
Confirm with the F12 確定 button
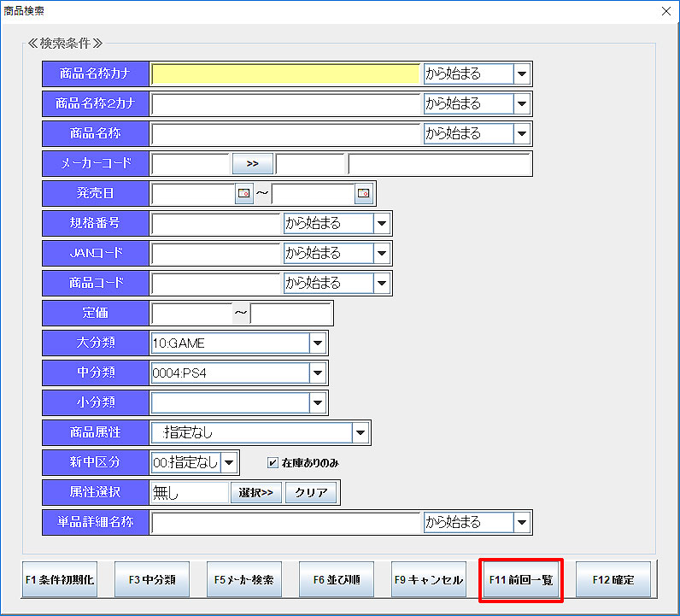[613, 580]
